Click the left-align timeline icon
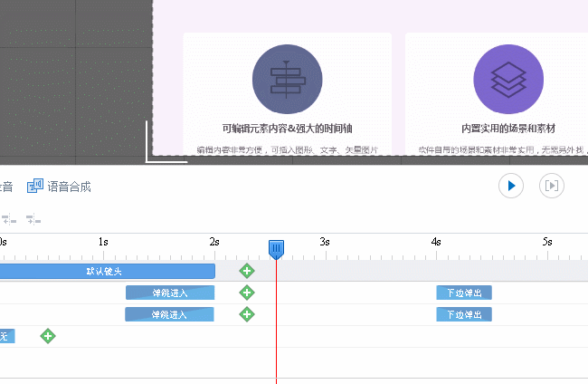This screenshot has width=588, height=384. click(x=9, y=219)
